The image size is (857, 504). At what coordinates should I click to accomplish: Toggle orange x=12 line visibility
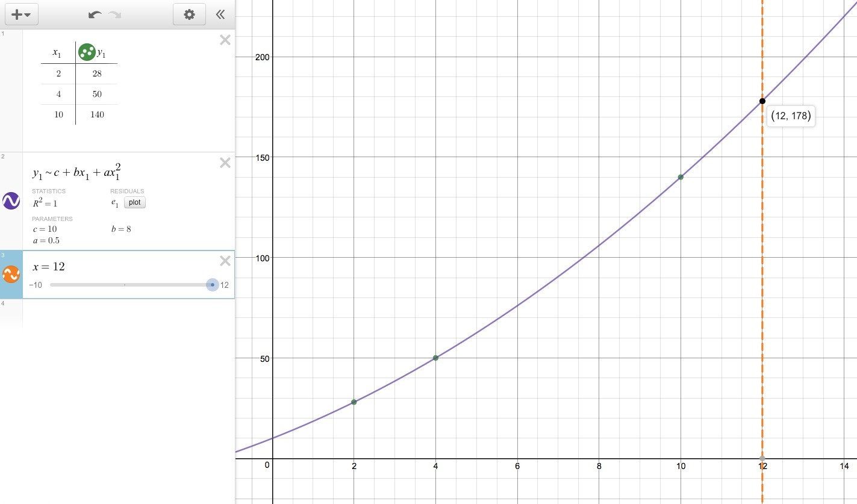click(11, 274)
